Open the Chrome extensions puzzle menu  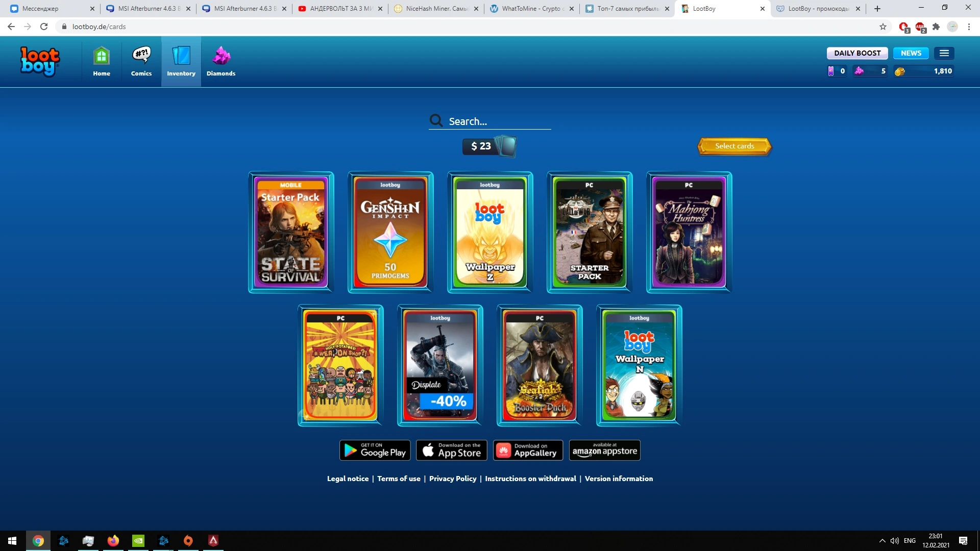(x=936, y=27)
